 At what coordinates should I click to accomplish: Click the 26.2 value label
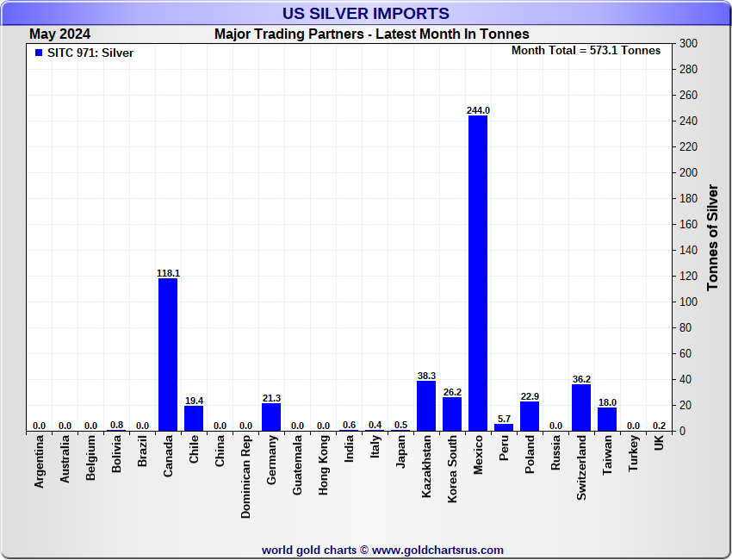pyautogui.click(x=452, y=392)
